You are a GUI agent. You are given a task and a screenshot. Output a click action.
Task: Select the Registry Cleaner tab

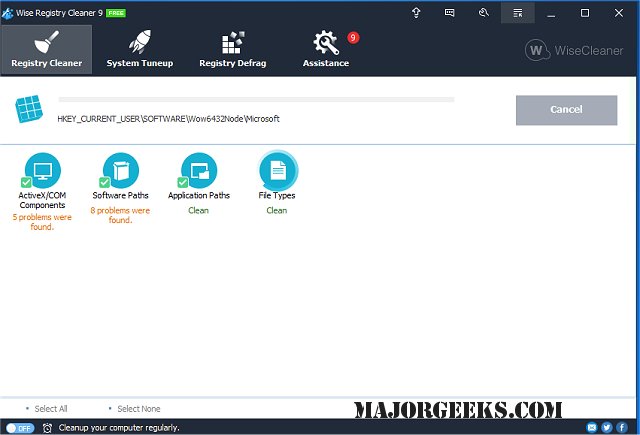click(x=47, y=50)
